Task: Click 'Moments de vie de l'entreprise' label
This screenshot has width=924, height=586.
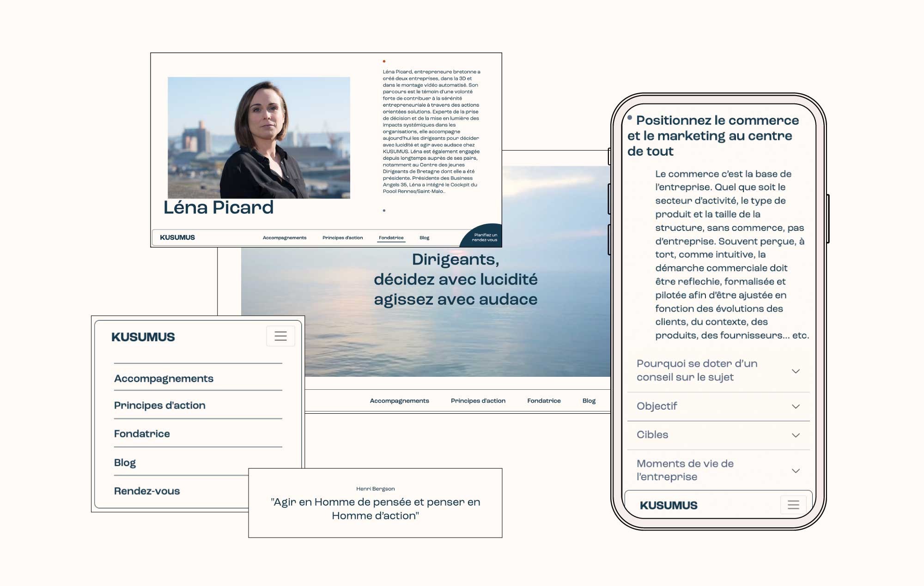Action: (685, 470)
